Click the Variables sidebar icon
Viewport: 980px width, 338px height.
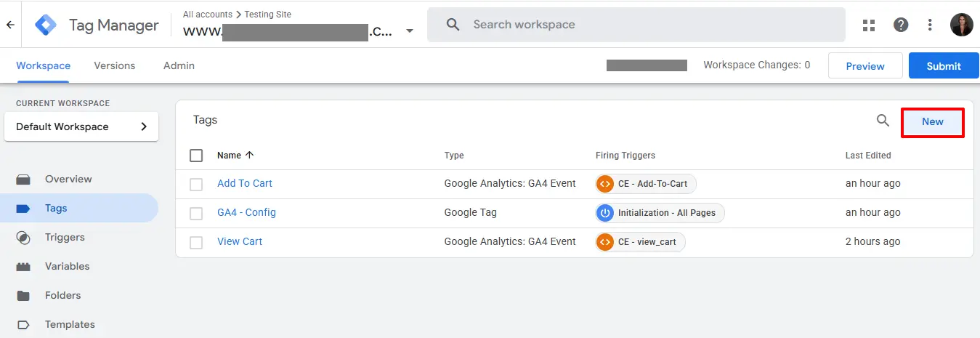pyautogui.click(x=23, y=267)
